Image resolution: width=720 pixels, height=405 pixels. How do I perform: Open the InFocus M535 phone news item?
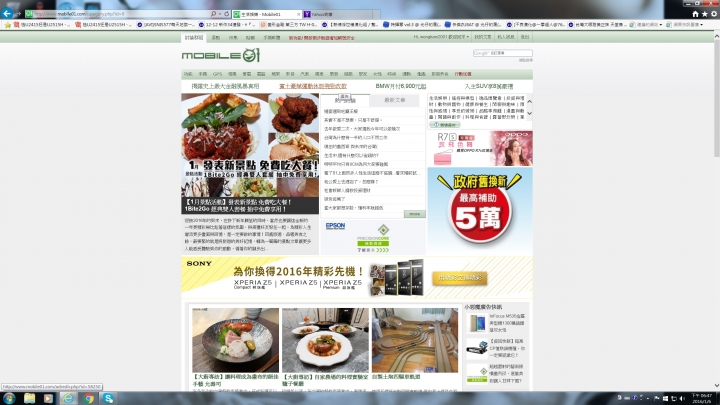pos(496,323)
